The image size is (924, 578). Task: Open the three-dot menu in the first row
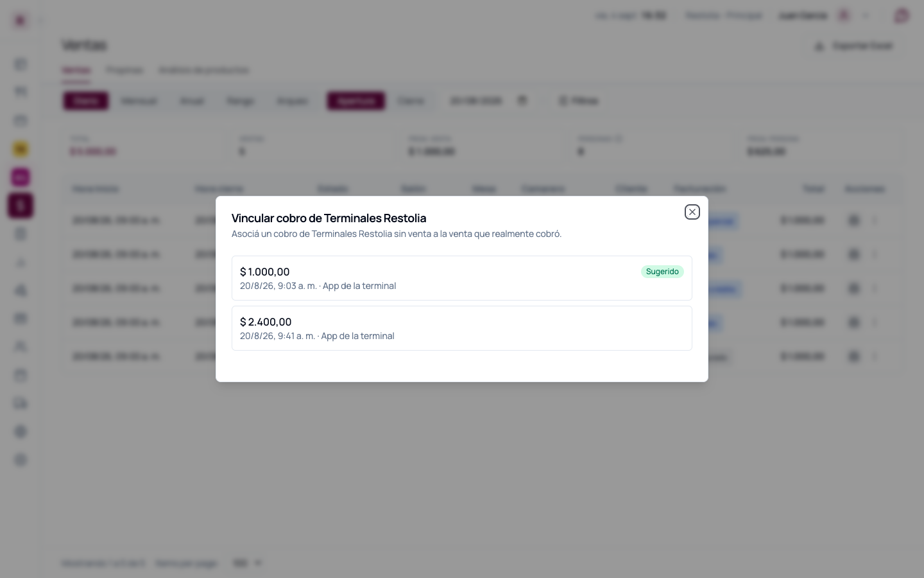click(875, 220)
